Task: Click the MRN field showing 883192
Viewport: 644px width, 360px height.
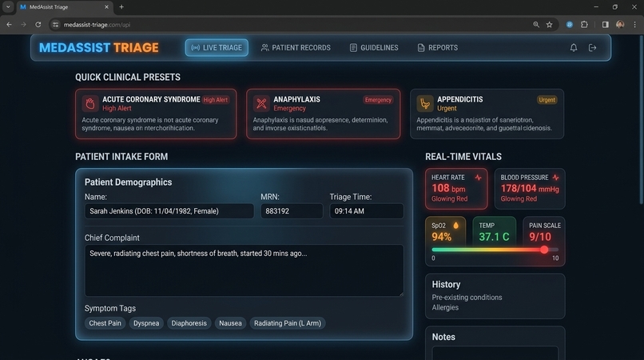Action: coord(292,211)
